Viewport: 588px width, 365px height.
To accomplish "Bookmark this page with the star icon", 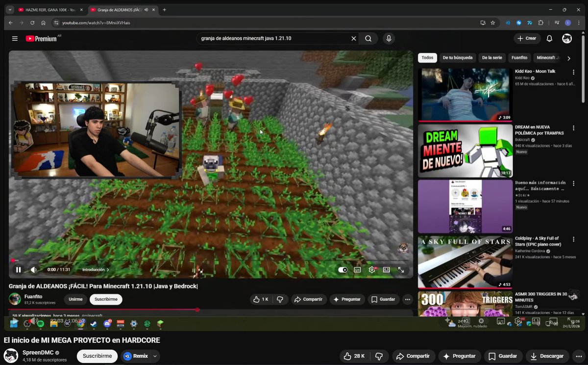I will pos(492,23).
